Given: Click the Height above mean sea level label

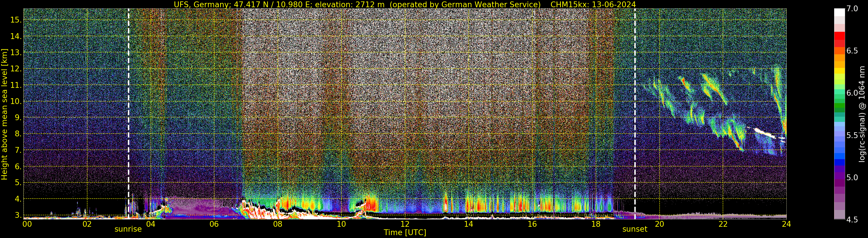Looking at the screenshot, I should 4,114.
